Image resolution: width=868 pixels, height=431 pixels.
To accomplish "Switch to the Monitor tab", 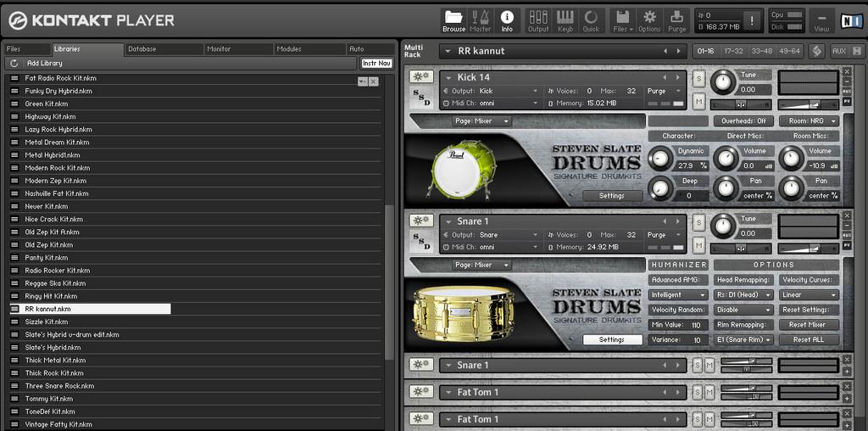I will point(238,49).
